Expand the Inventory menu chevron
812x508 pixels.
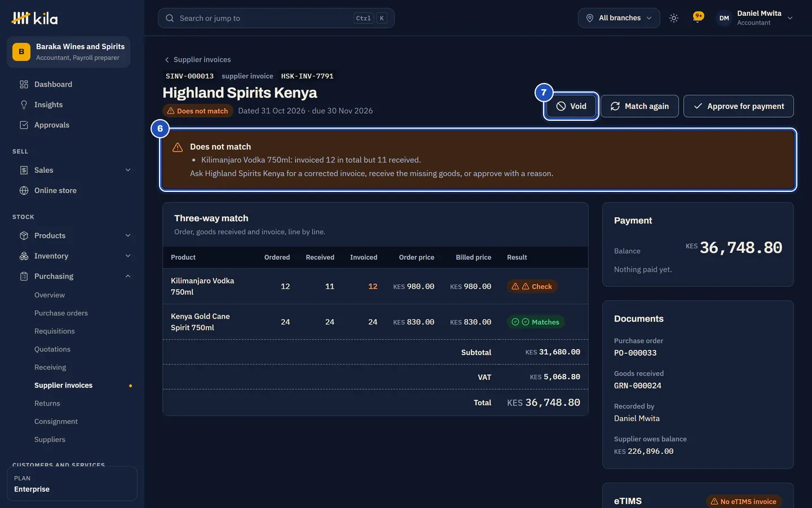[128, 256]
